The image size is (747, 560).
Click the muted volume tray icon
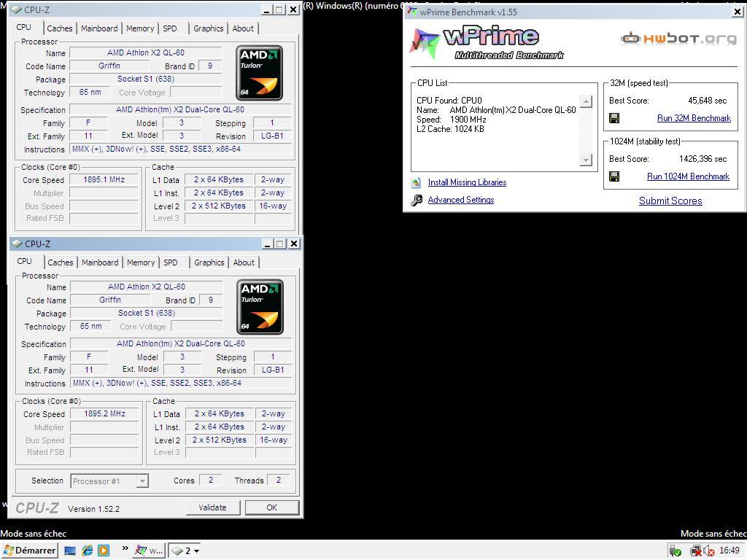point(709,551)
